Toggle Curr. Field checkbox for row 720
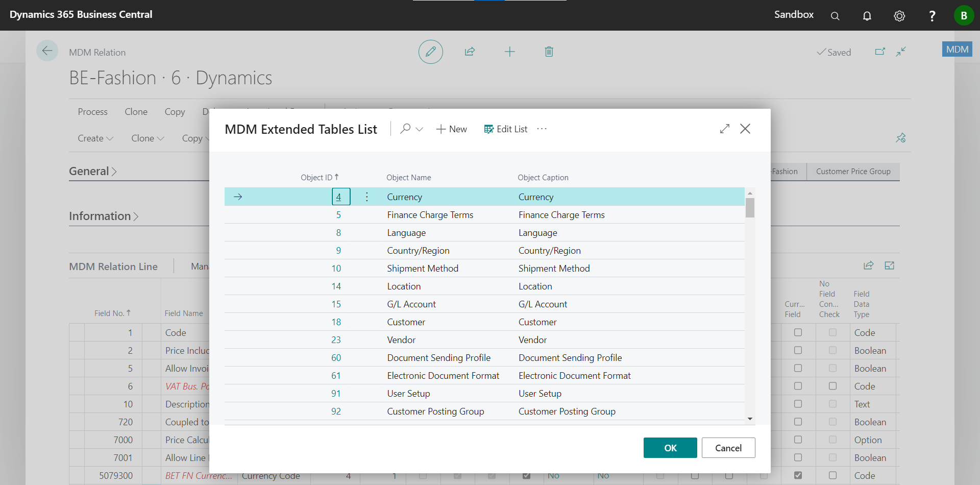 [798, 422]
